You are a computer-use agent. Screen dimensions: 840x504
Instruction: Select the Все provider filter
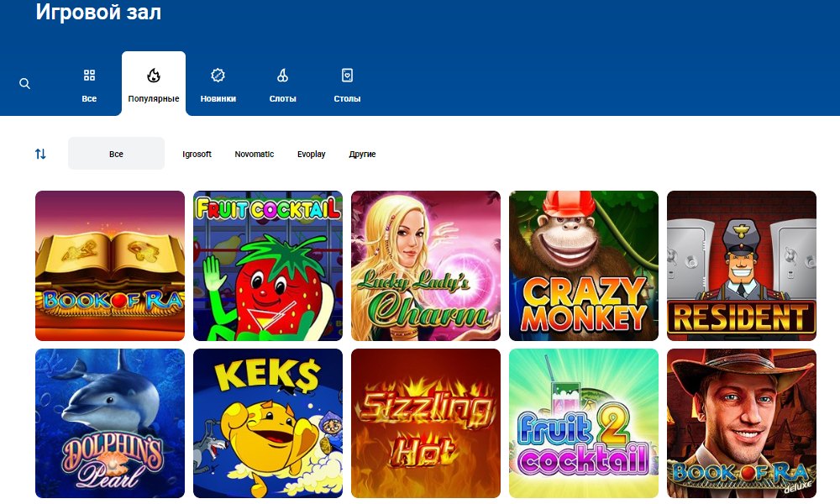tap(116, 154)
